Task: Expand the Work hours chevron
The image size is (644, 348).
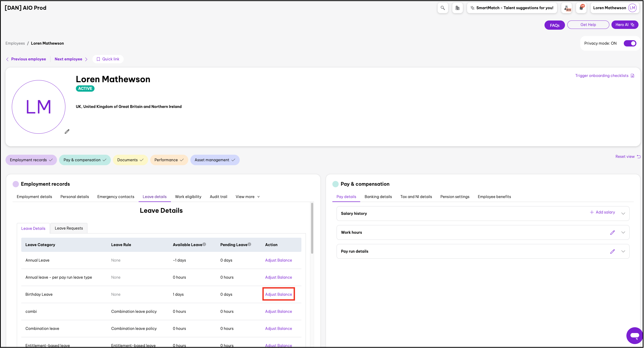Action: click(x=623, y=232)
